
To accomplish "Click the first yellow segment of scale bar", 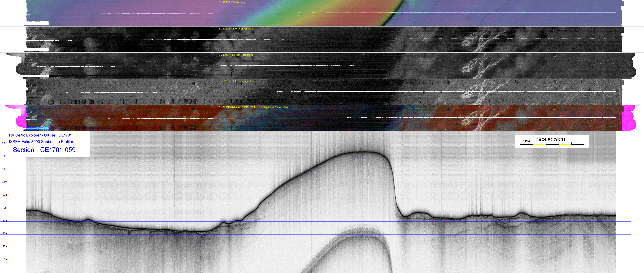I will tap(539, 144).
